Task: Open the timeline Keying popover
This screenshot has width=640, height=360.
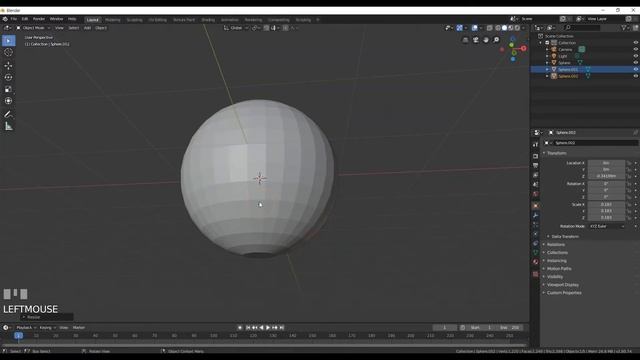Action: 47,328
